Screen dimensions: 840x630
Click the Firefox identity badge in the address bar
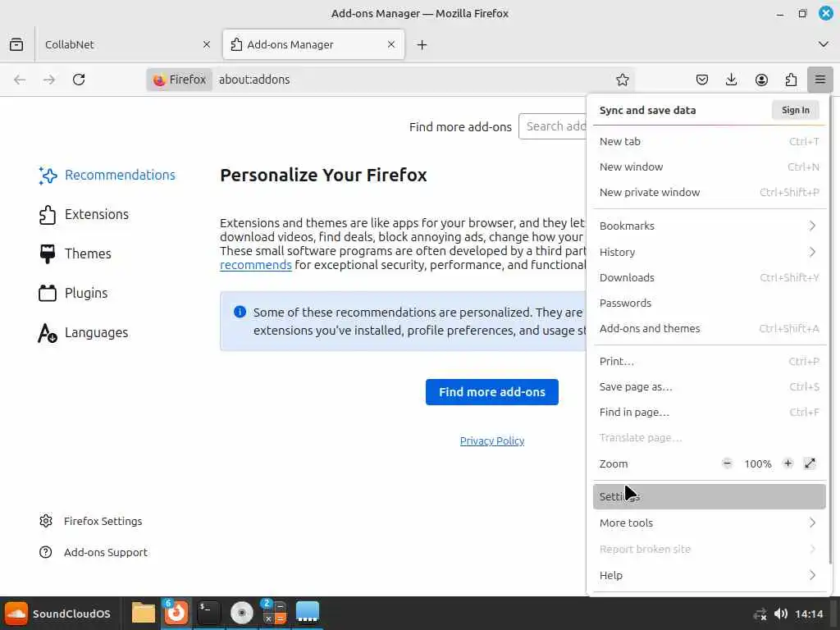(x=180, y=80)
